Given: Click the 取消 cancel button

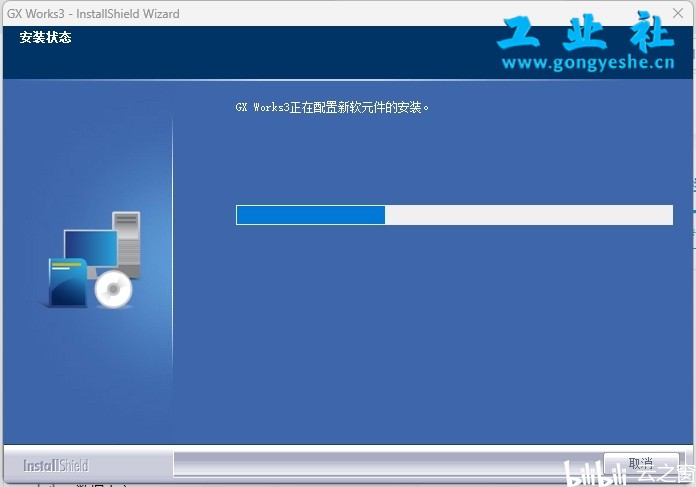Looking at the screenshot, I should tap(641, 464).
